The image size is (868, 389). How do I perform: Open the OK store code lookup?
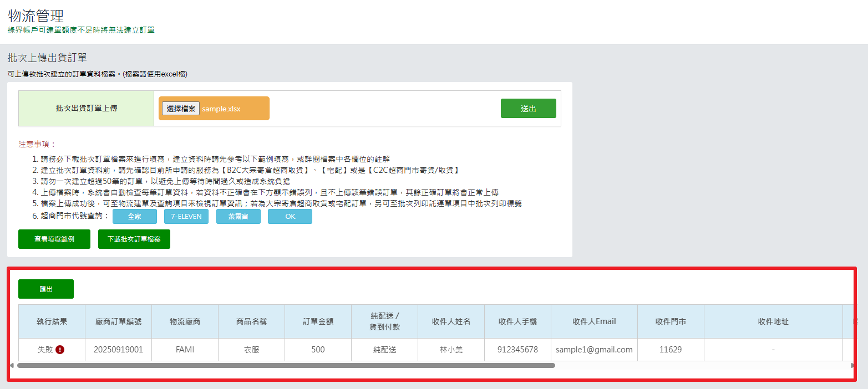290,217
